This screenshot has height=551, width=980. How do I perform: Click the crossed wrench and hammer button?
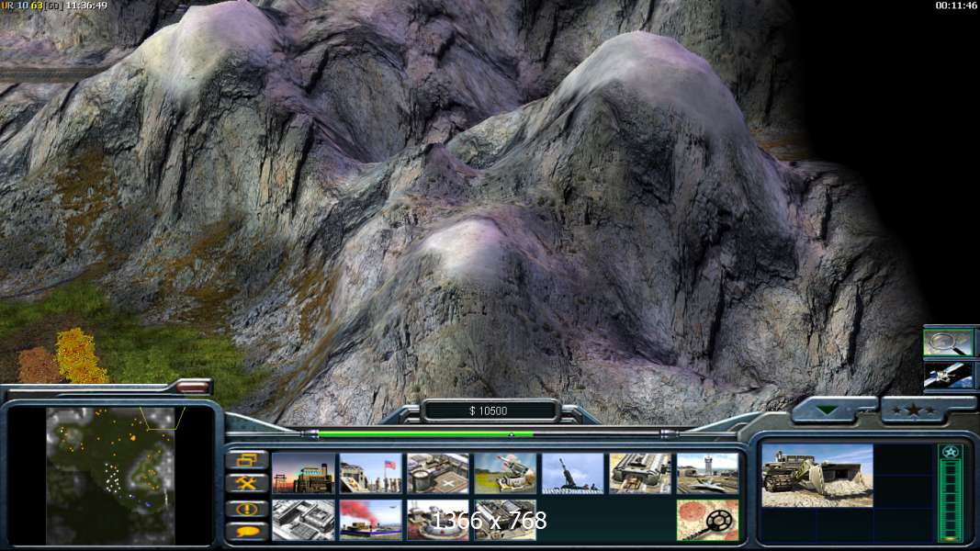[x=247, y=483]
